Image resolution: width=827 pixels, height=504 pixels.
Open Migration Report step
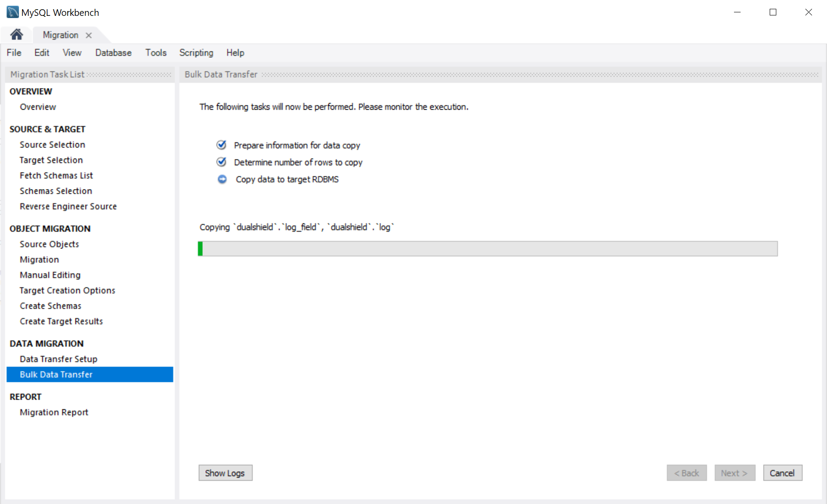54,412
